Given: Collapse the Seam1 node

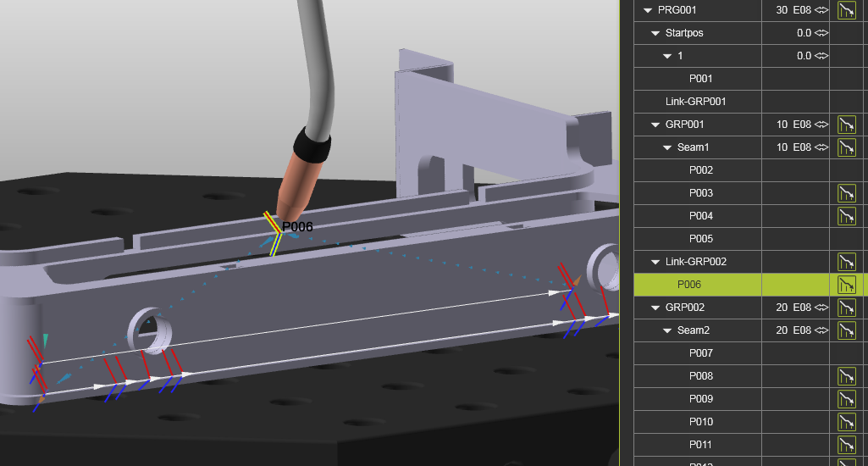Looking at the screenshot, I should (x=666, y=147).
